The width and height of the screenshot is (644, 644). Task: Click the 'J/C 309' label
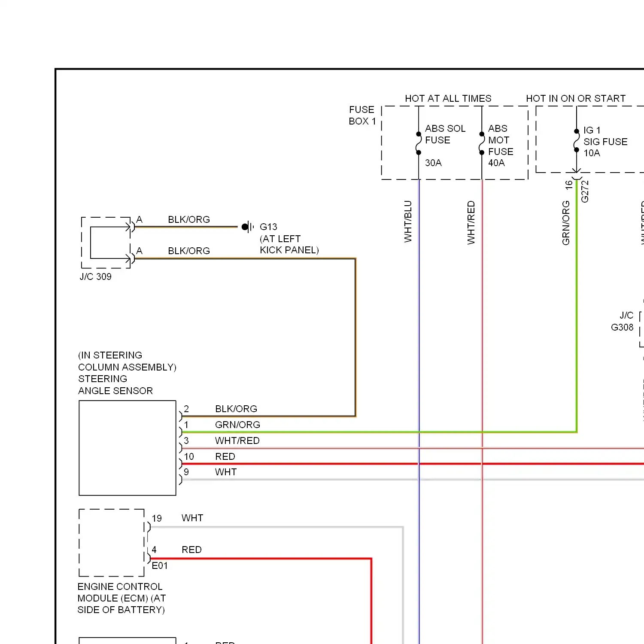point(95,276)
